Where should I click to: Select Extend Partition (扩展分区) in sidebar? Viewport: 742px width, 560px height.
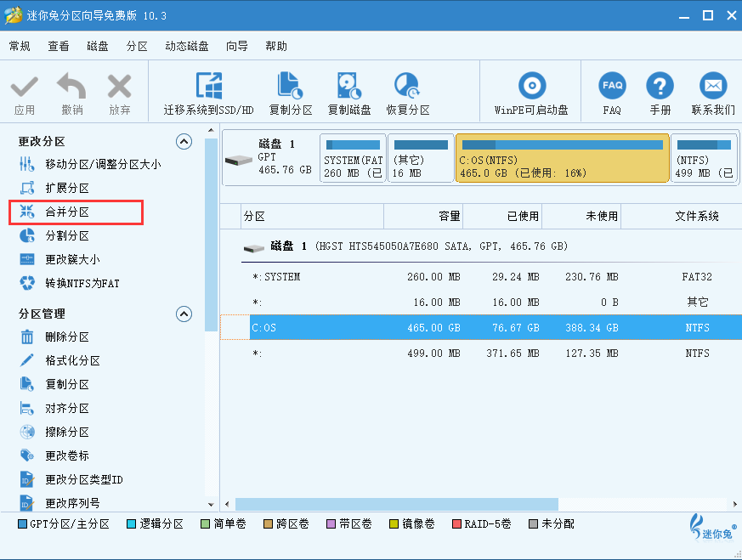54,188
